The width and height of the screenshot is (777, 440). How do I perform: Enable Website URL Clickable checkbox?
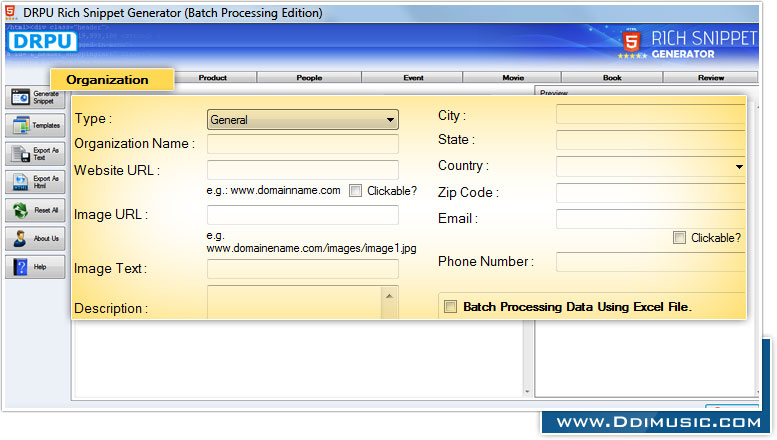(355, 191)
